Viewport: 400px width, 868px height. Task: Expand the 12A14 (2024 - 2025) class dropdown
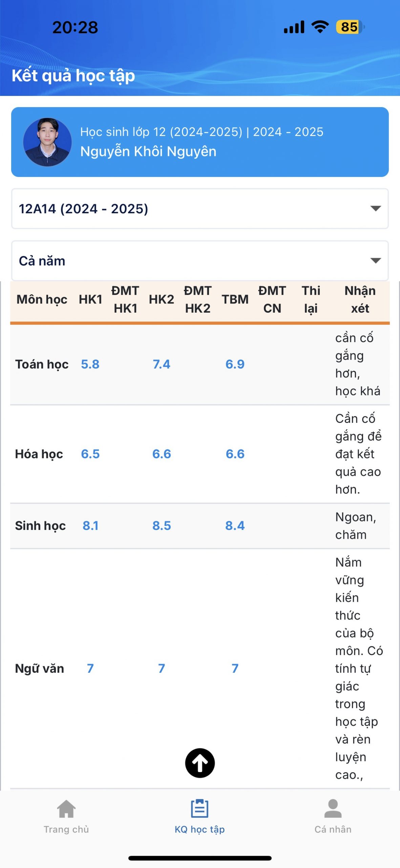tap(200, 209)
